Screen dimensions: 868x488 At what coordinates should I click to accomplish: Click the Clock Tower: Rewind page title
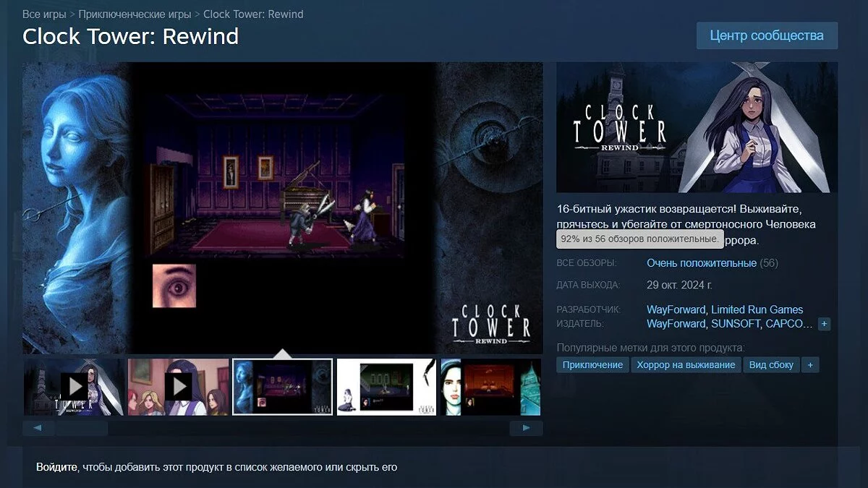[x=131, y=37]
